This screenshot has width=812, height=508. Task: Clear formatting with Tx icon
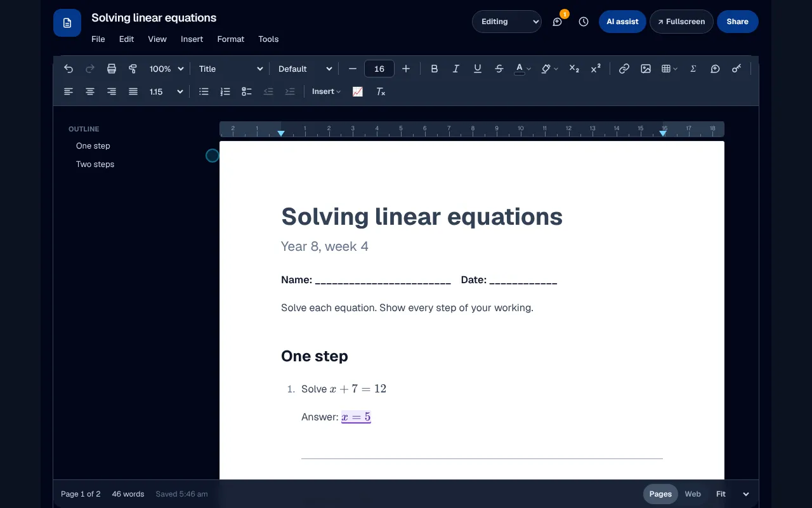coord(381,91)
